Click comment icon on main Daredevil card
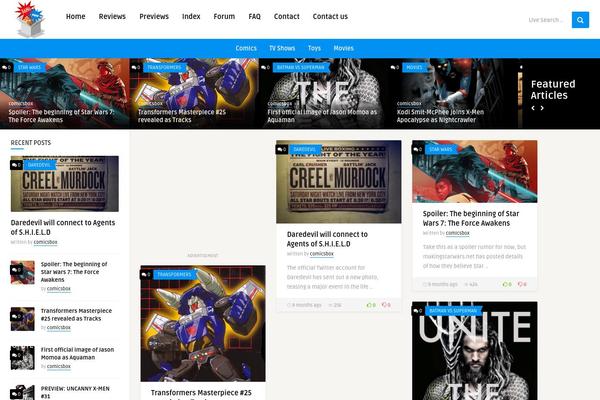 coord(282,149)
